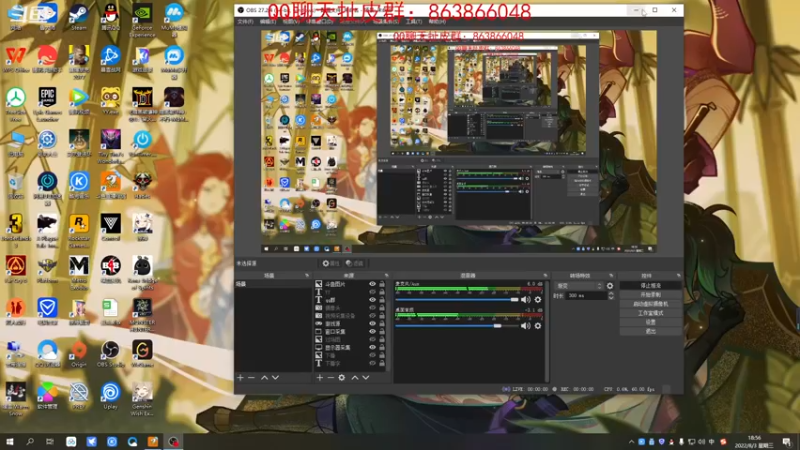Move the selected source down
Image resolution: width=800 pixels, height=450 pixels.
[x=366, y=378]
